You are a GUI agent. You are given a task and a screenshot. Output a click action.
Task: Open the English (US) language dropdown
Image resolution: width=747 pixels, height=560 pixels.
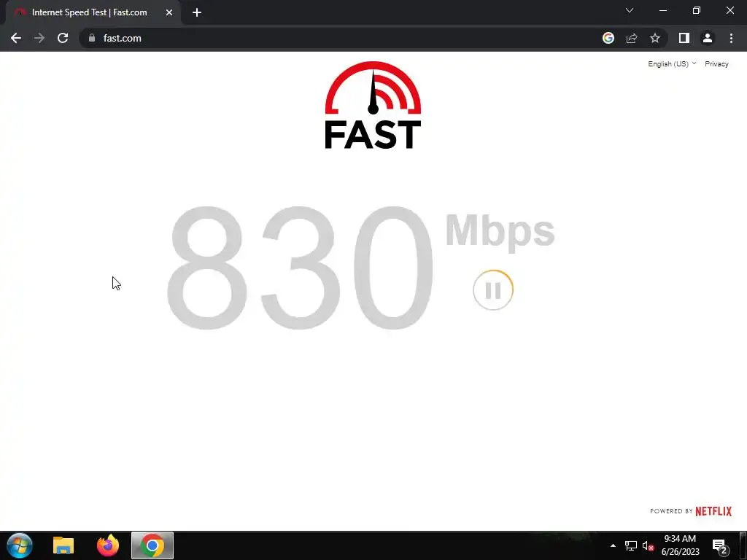tap(672, 64)
